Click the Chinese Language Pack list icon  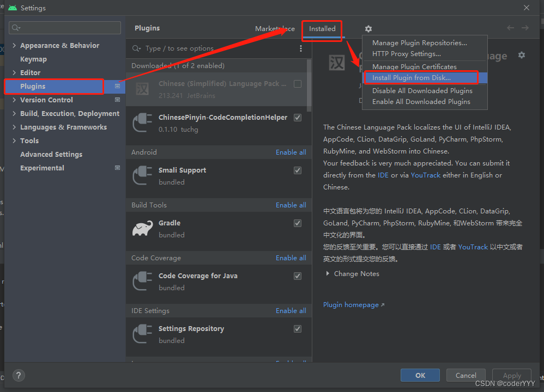(142, 89)
